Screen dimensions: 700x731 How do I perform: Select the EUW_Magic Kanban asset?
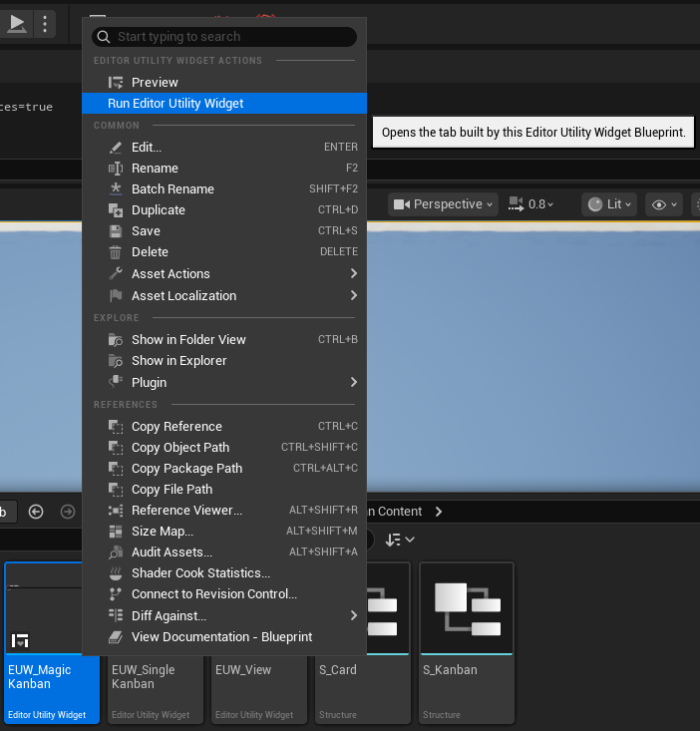[52, 643]
